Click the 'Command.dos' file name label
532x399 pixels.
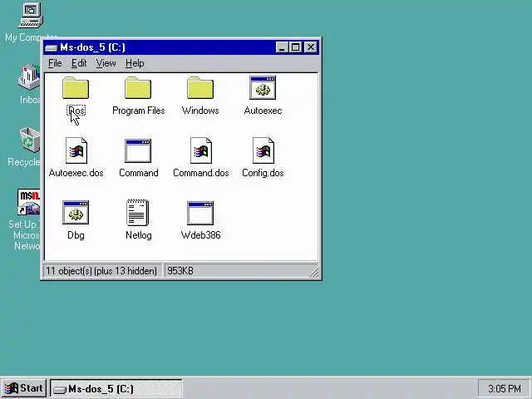tap(201, 173)
